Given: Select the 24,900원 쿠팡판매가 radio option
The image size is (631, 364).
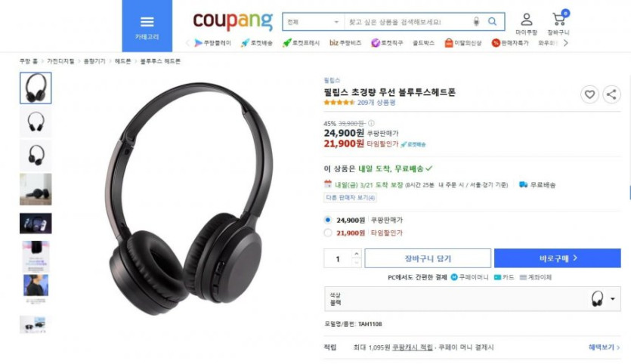Looking at the screenshot, I should [328, 220].
